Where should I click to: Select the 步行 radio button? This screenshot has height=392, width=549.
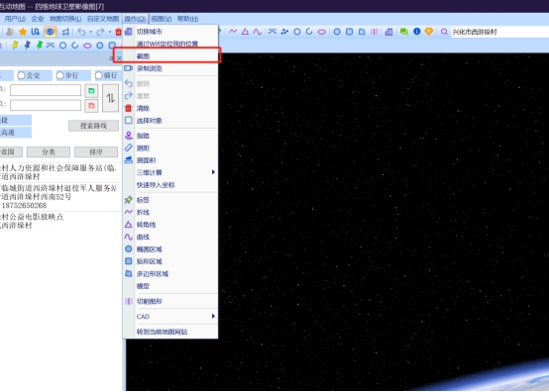pos(59,75)
